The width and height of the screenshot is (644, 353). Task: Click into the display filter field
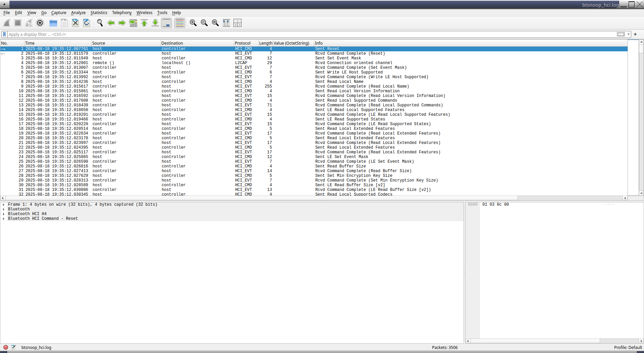tap(302, 34)
